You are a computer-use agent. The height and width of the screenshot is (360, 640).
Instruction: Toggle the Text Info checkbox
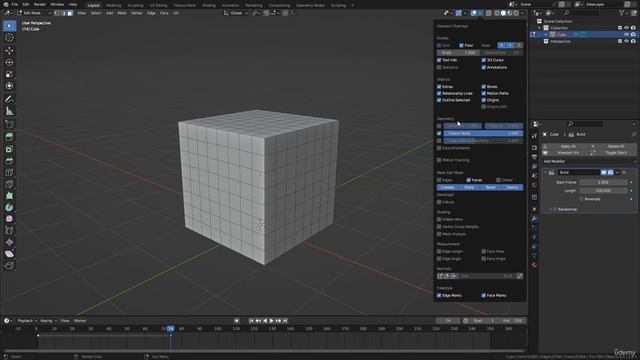click(x=439, y=60)
